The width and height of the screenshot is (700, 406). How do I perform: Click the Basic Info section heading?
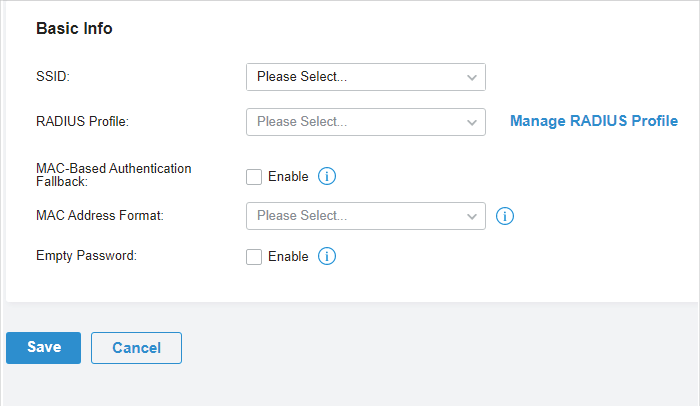[x=74, y=28]
